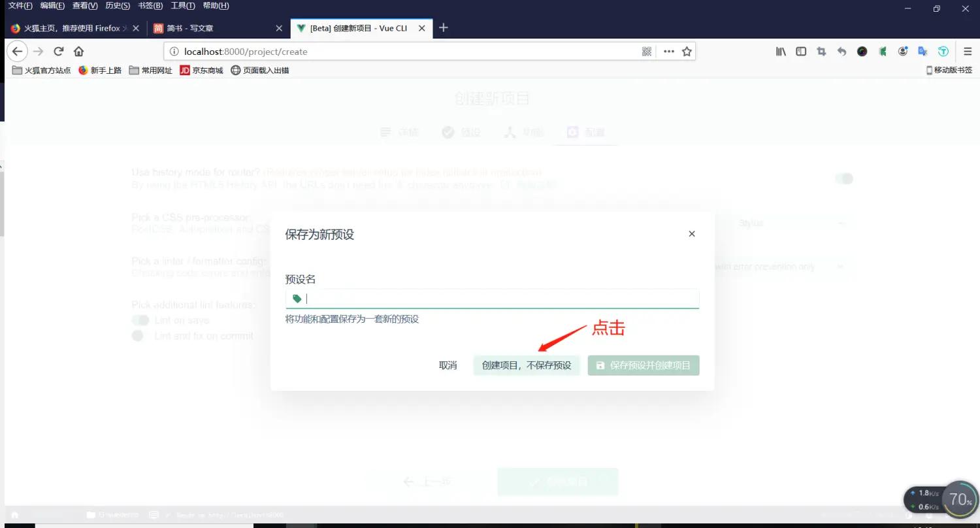The width and height of the screenshot is (980, 528).
Task: Toggle the Lint on save switch
Action: pos(140,320)
